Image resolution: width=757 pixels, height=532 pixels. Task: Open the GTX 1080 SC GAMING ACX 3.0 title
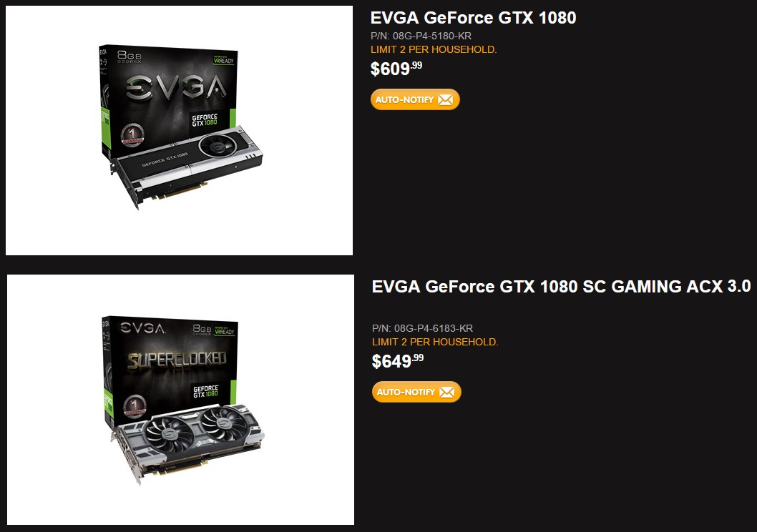[x=561, y=287]
